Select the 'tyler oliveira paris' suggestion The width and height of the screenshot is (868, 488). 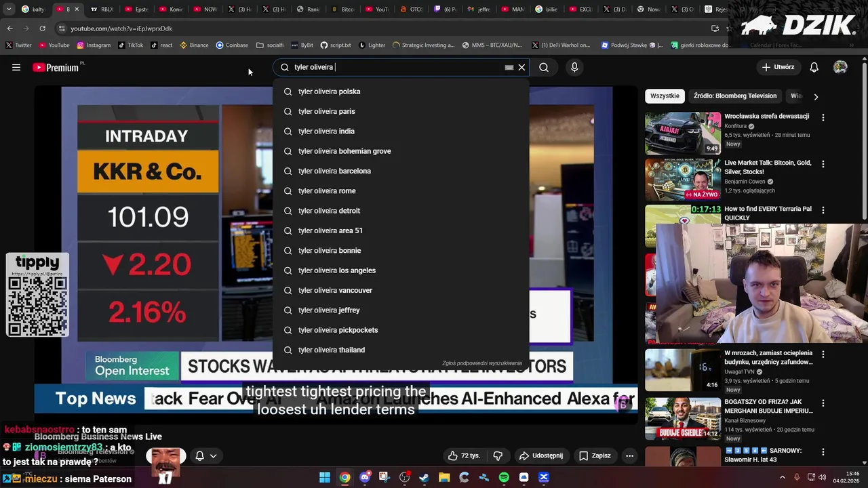click(x=401, y=111)
